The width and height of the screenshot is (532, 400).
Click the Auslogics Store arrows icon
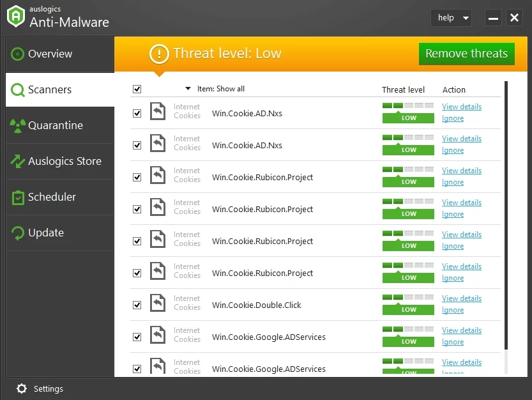click(x=18, y=162)
